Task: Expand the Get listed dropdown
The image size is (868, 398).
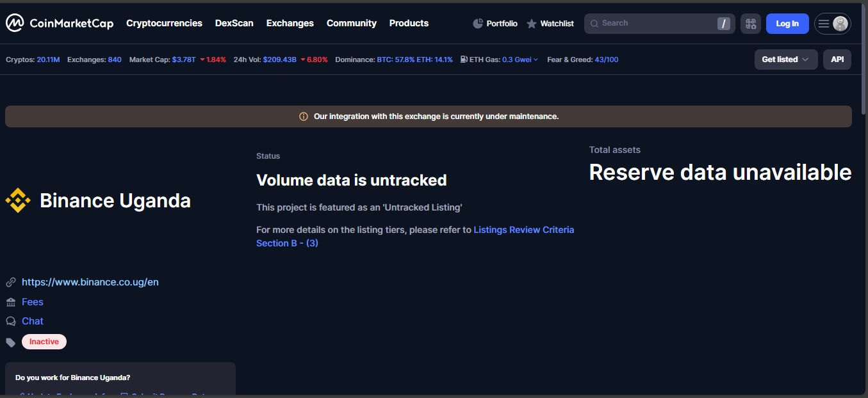Action: coord(785,60)
